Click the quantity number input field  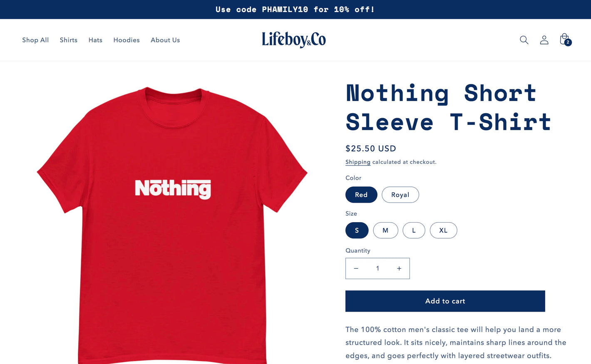tap(377, 268)
